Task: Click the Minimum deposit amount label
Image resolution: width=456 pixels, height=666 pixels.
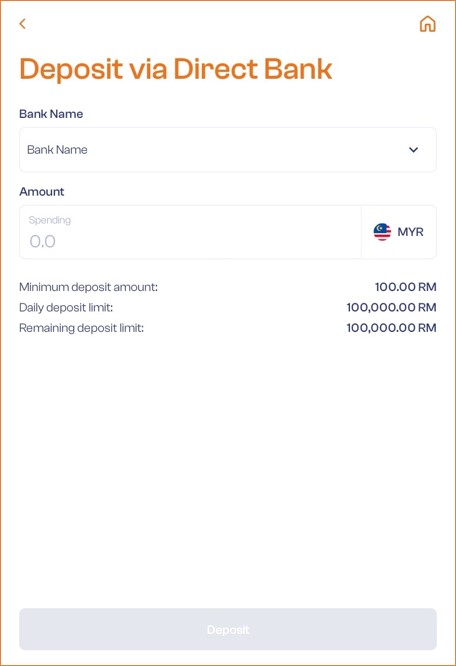Action: pyautogui.click(x=88, y=287)
